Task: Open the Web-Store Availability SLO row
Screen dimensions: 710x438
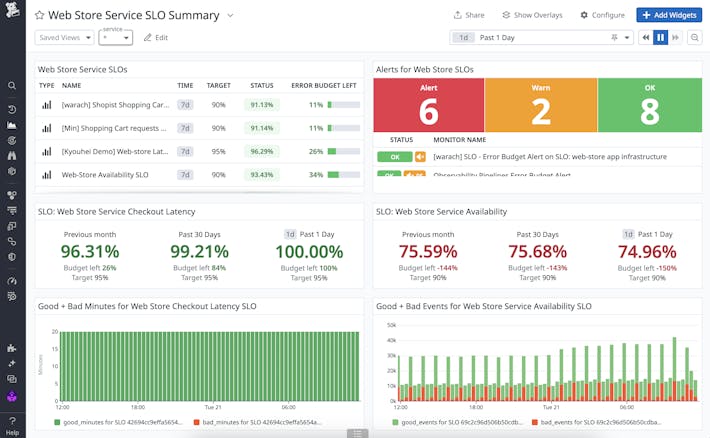Action: click(105, 174)
